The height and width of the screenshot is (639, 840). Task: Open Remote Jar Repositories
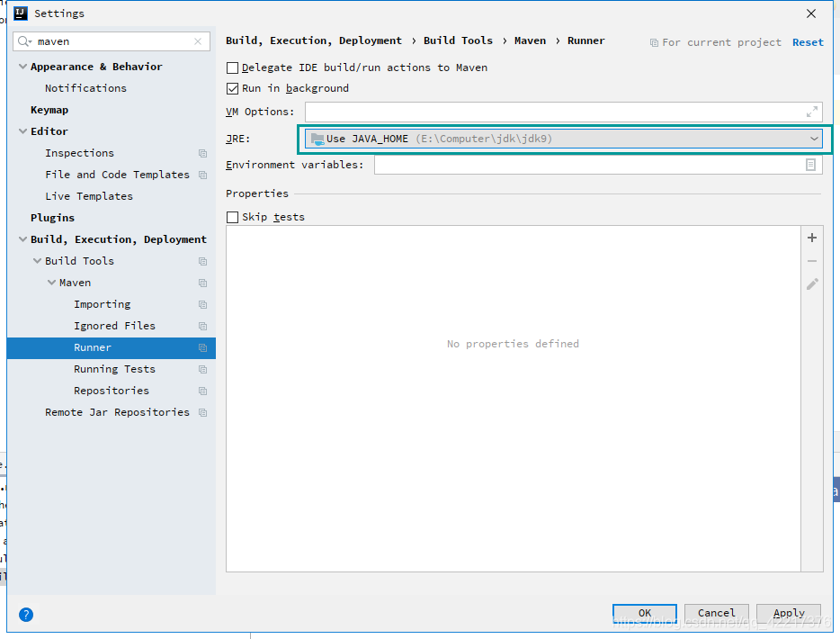117,411
